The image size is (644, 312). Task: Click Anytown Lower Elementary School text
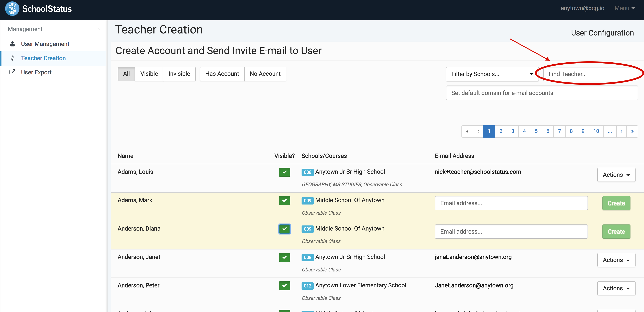coord(361,285)
